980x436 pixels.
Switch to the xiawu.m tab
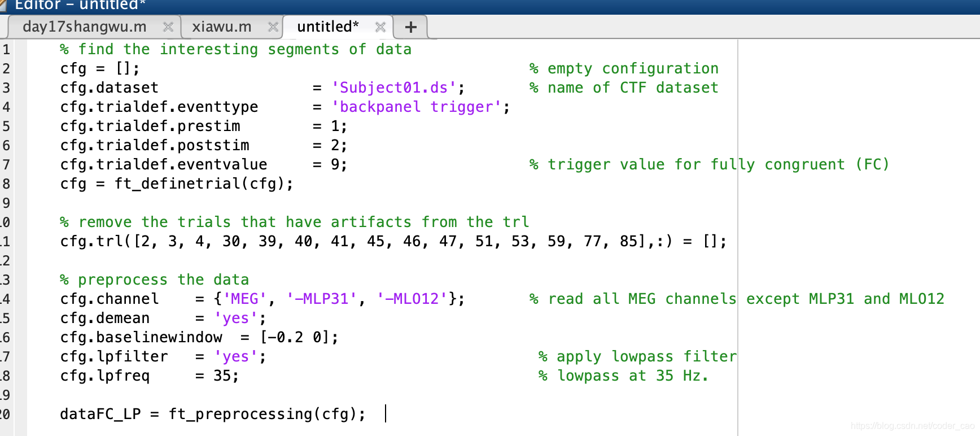[222, 27]
